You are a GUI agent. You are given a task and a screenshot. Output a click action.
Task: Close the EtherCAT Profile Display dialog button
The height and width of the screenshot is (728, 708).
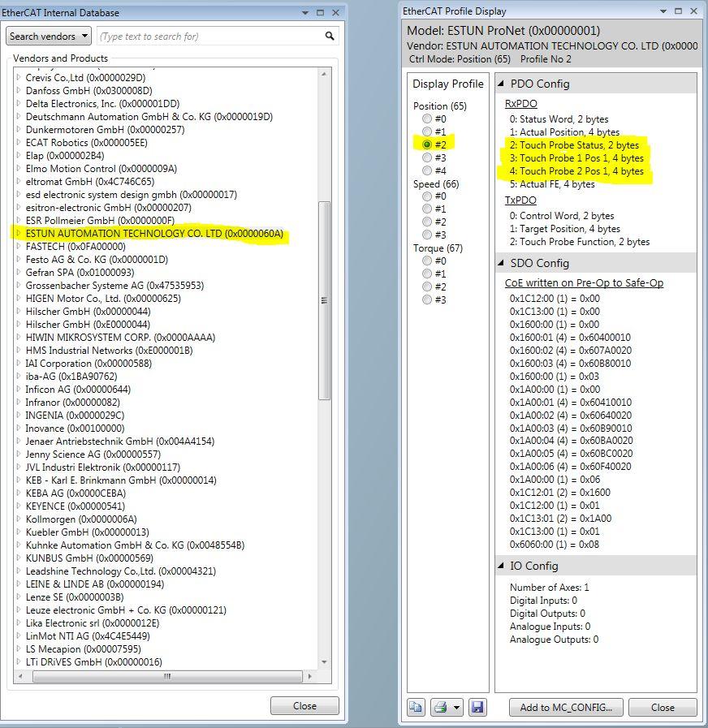point(663,707)
